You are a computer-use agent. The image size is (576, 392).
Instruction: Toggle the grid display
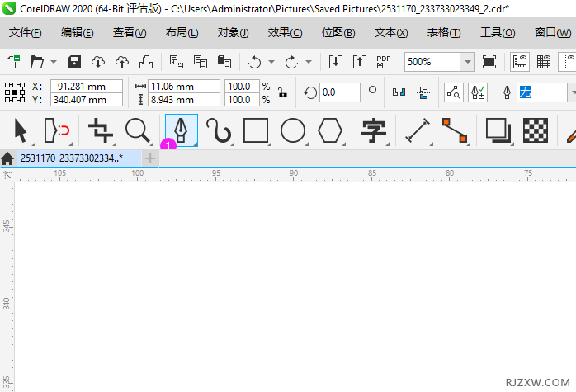[x=544, y=62]
